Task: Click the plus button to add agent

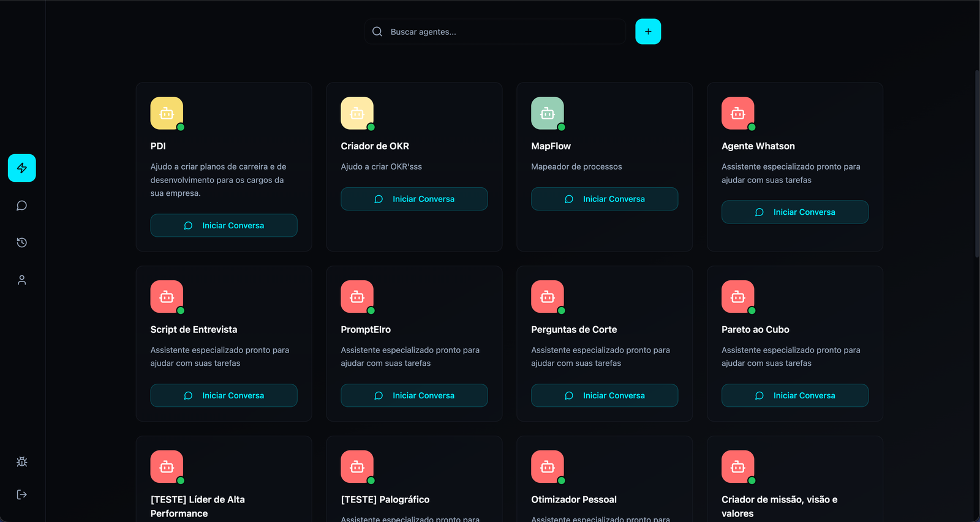Action: coord(648,32)
